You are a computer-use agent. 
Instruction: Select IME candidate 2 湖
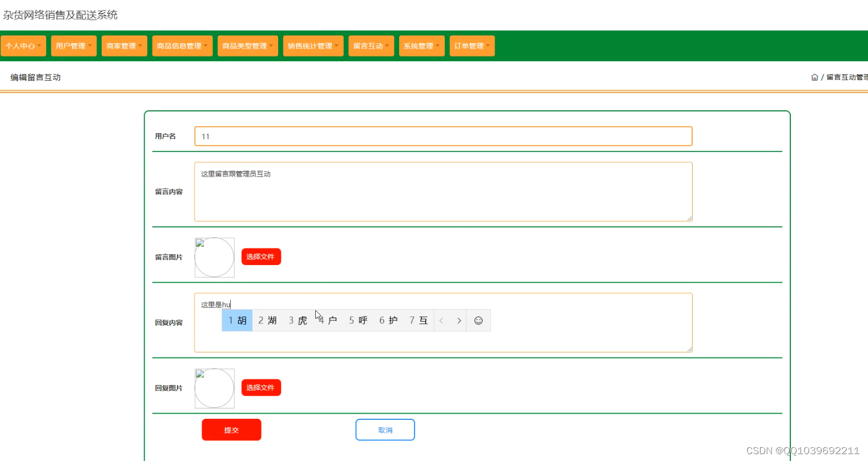click(267, 320)
